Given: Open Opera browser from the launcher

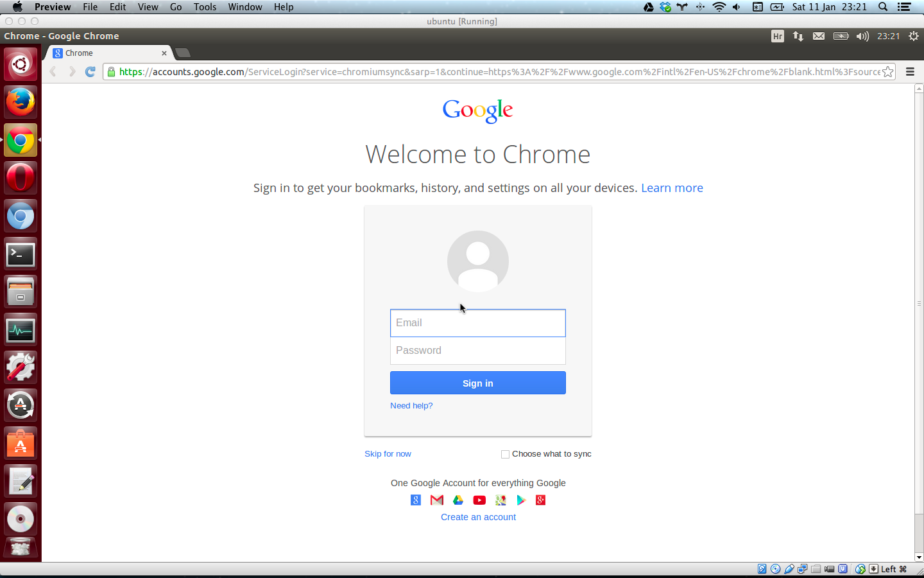Looking at the screenshot, I should tap(21, 178).
